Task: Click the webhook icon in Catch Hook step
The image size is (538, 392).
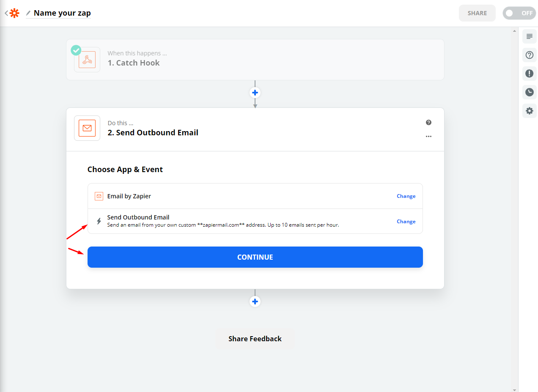Action: [87, 60]
